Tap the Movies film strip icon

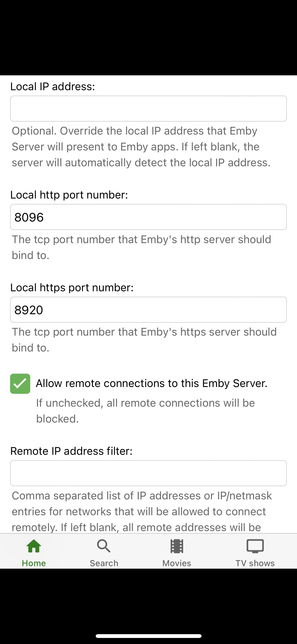(177, 546)
